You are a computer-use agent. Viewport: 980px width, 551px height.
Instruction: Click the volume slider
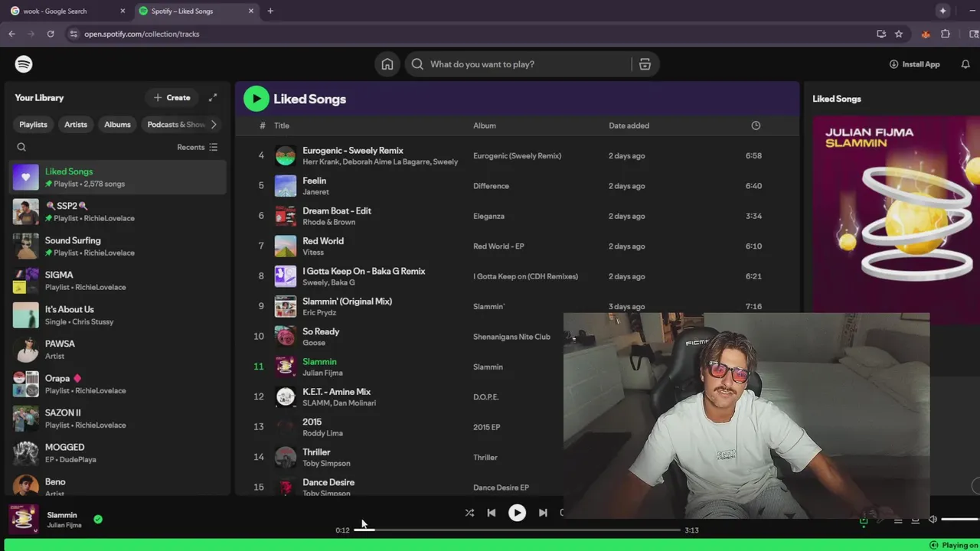960,520
